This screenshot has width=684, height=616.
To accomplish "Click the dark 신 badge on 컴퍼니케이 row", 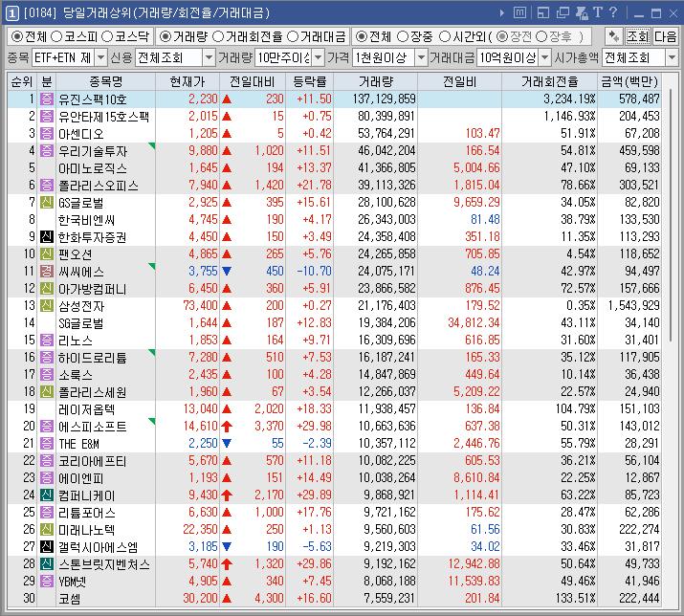I will coord(47,495).
